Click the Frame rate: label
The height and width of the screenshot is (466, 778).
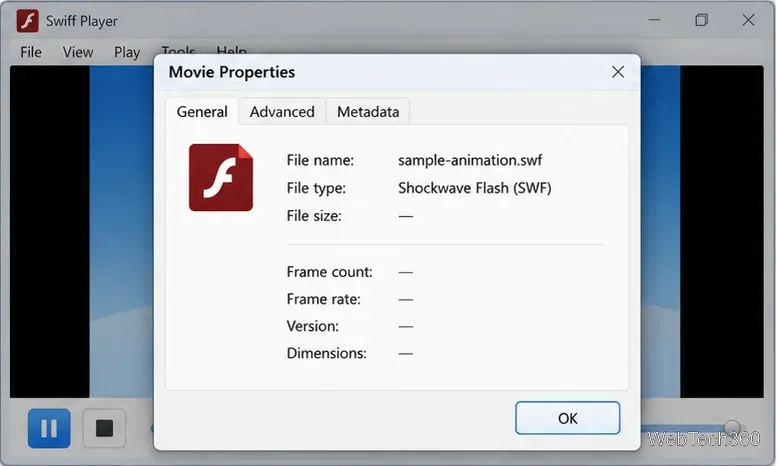coord(324,299)
